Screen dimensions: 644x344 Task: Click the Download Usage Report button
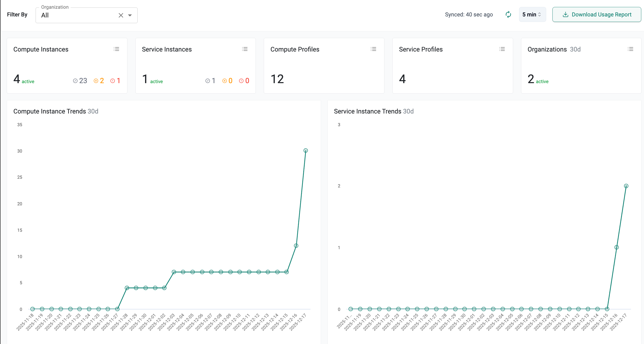(x=596, y=14)
